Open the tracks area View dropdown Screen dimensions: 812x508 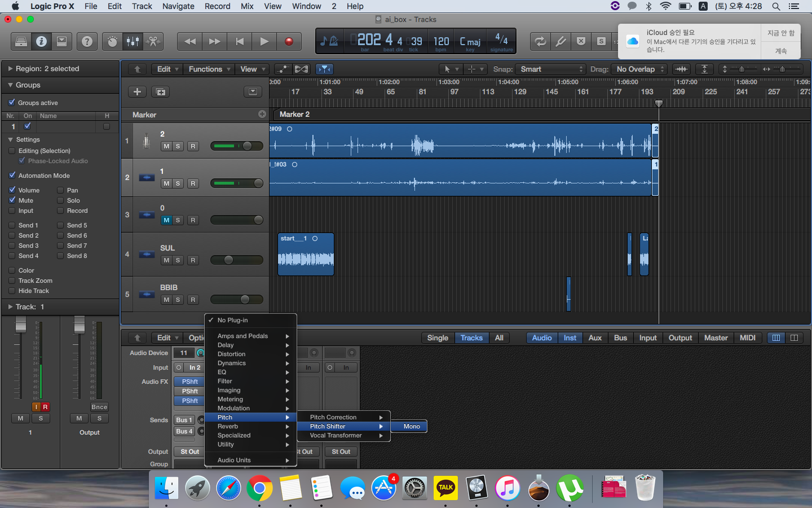pos(252,69)
